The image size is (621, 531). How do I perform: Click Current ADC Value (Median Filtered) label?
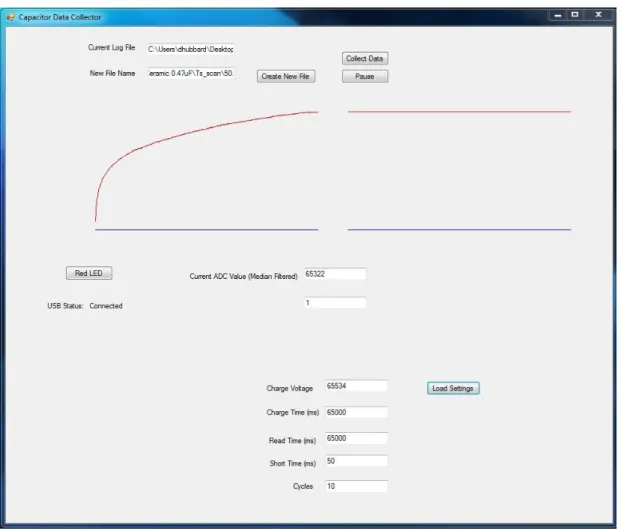[244, 276]
